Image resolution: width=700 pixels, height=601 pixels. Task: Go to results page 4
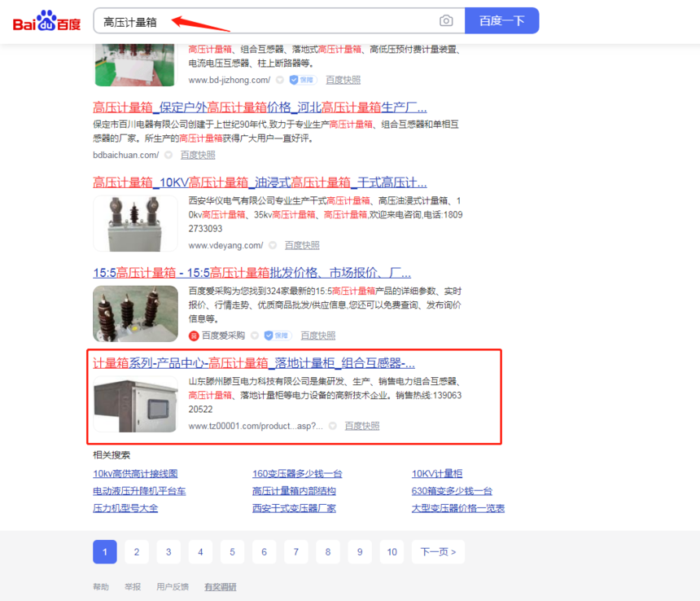pyautogui.click(x=200, y=552)
